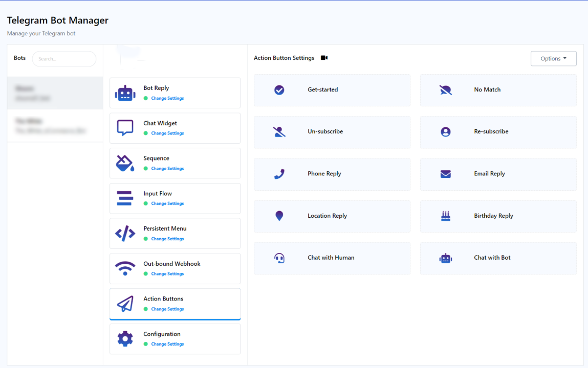Viewport: 588px width, 368px height.
Task: Click the Chat with Human headset icon
Action: click(x=279, y=258)
